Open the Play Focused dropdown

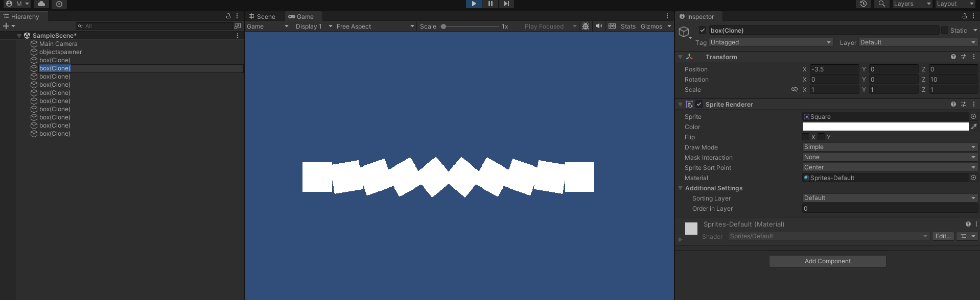point(550,27)
